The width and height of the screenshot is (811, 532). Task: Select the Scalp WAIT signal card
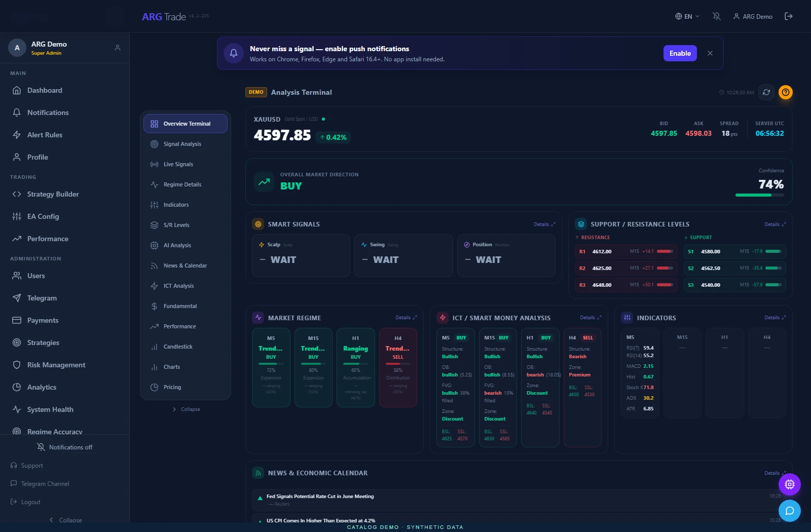pyautogui.click(x=301, y=255)
